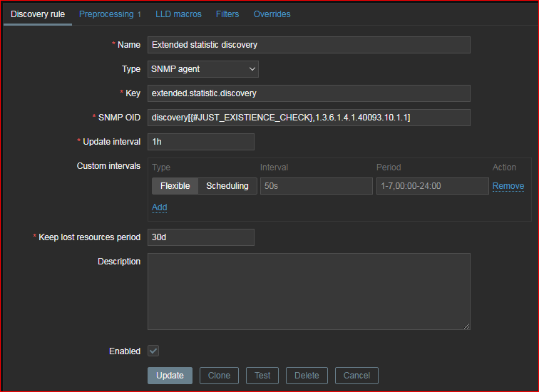Click the Description resize handle
Image resolution: width=539 pixels, height=392 pixels.
point(466,326)
